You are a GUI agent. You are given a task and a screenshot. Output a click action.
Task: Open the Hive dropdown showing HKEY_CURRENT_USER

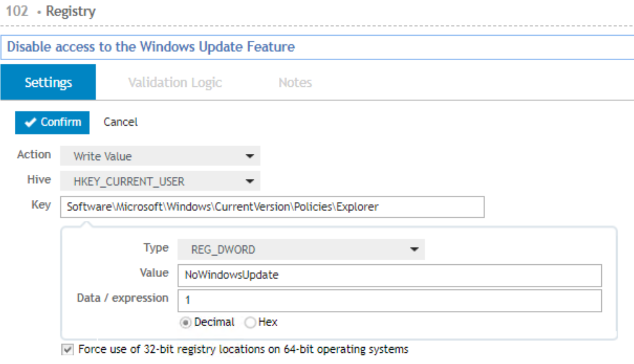(x=160, y=181)
